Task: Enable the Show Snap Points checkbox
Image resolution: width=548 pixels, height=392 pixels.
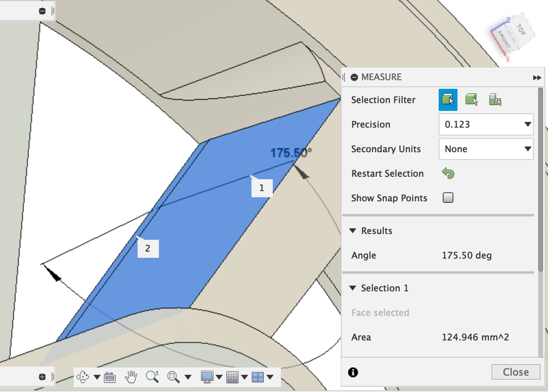Action: (x=448, y=198)
